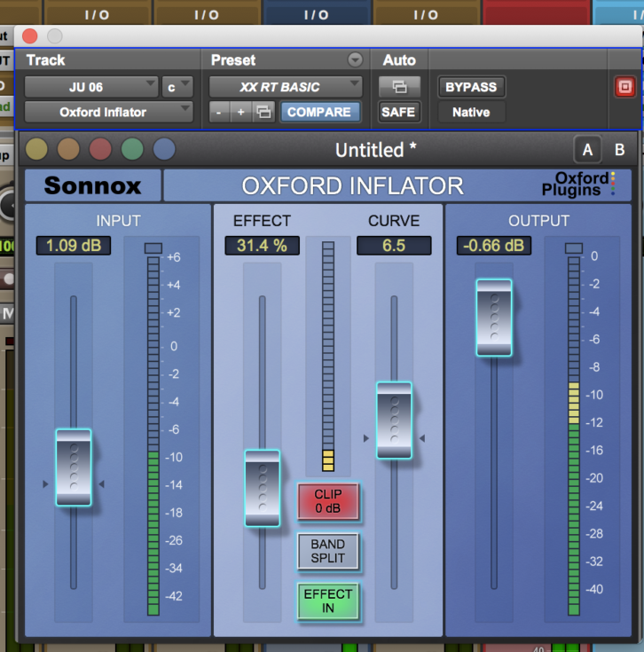Viewport: 644px width, 652px height.
Task: Bypass the Oxford Inflator plug-in
Action: (471, 87)
